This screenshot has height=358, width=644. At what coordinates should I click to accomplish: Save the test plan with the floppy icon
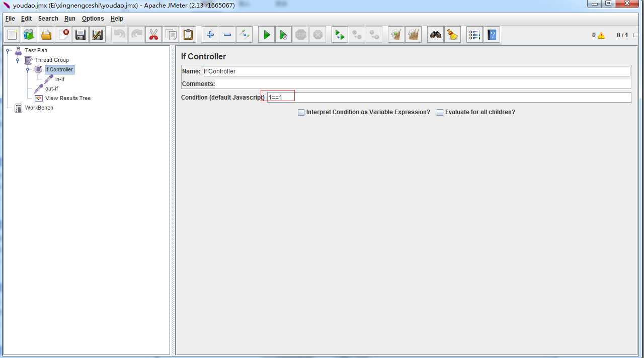80,35
